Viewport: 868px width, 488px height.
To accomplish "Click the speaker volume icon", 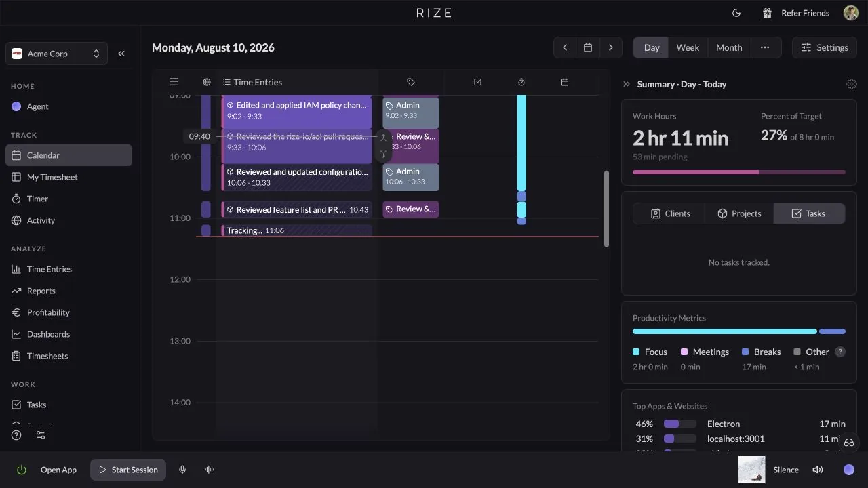I will click(x=818, y=470).
